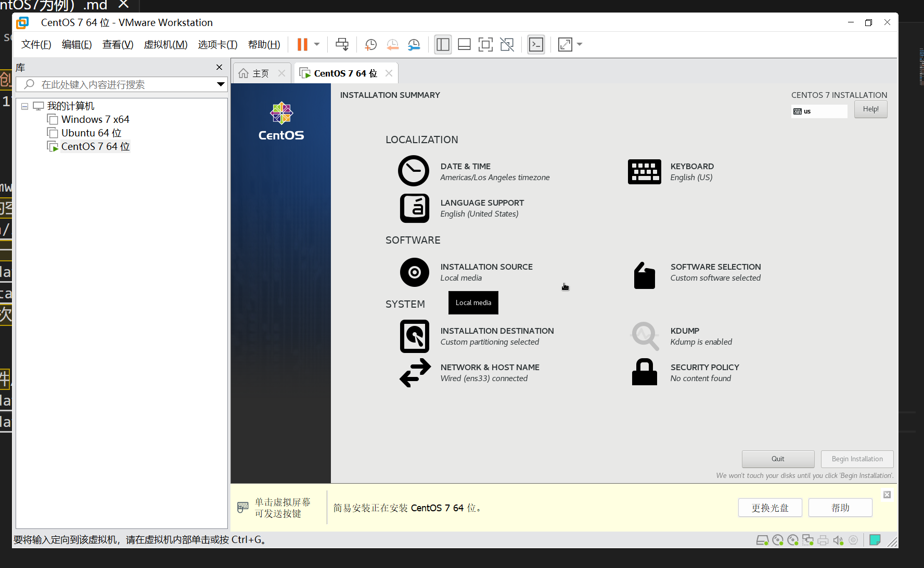924x568 pixels.
Task: Open the power options dropdown arrow
Action: click(317, 45)
